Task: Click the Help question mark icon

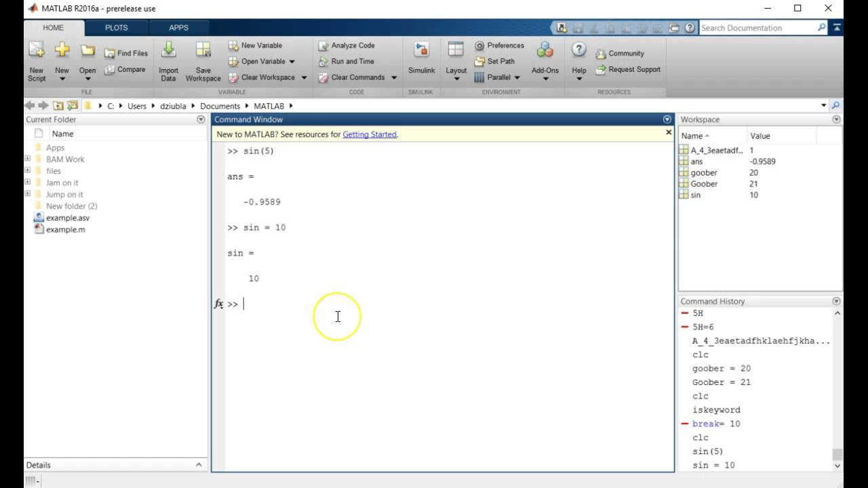Action: [x=579, y=50]
